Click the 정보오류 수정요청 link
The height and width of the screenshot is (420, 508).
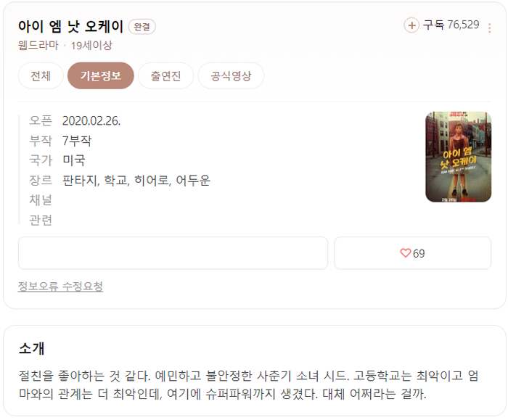tap(60, 287)
